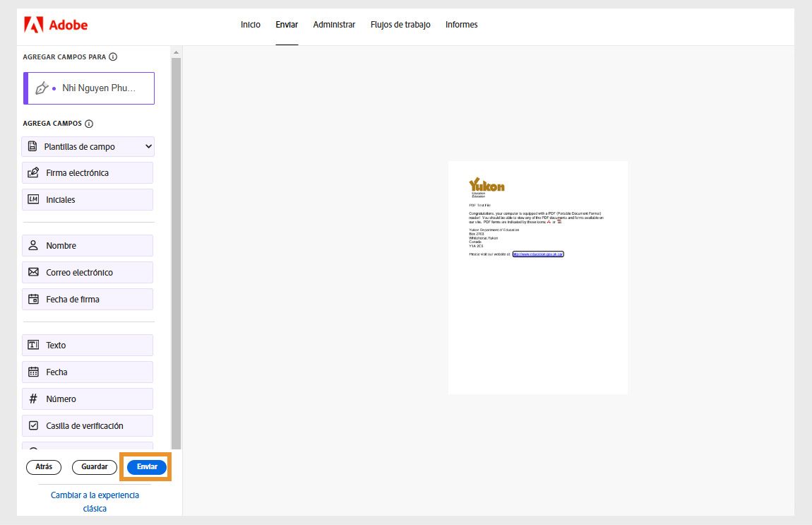
Task: Click the website link in the document
Action: point(538,254)
